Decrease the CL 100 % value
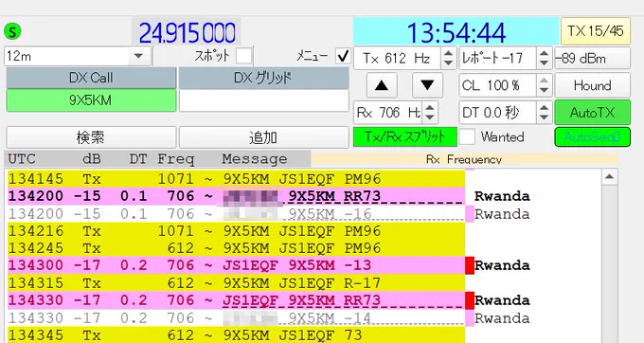This screenshot has width=644, height=343. 544,90
